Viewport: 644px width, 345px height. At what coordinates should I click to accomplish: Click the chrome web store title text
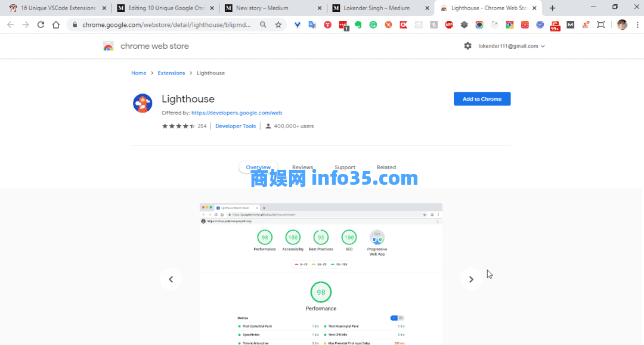(x=155, y=46)
